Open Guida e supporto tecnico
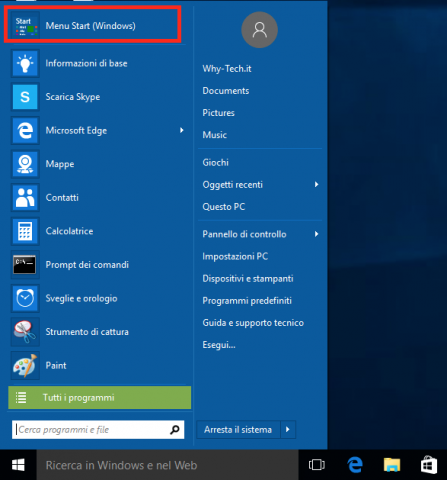Viewport: 447px width, 480px height. coord(253,323)
